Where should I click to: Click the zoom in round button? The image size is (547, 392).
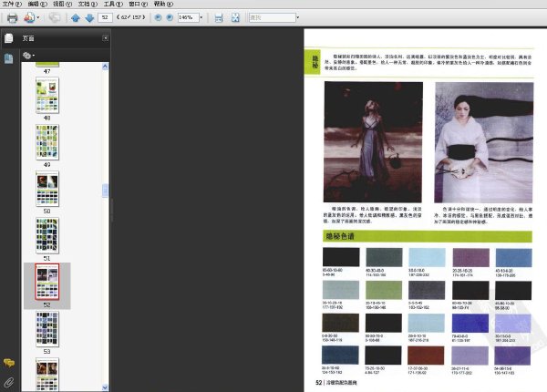(170, 17)
